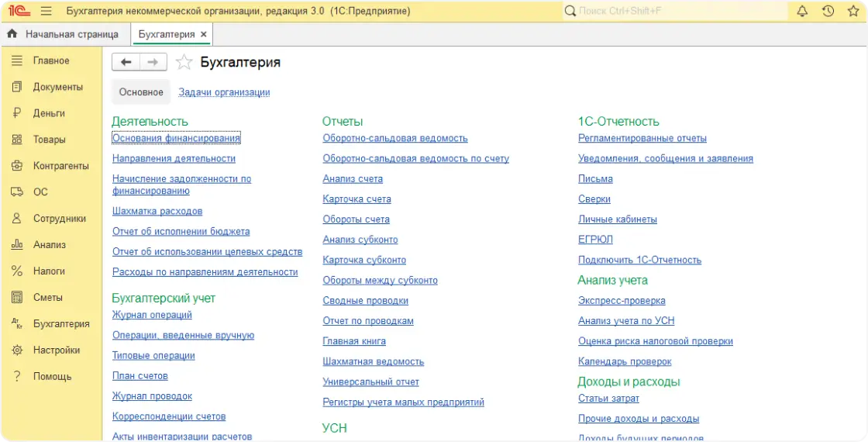Open Главная книга report
The image size is (868, 442).
(354, 341)
